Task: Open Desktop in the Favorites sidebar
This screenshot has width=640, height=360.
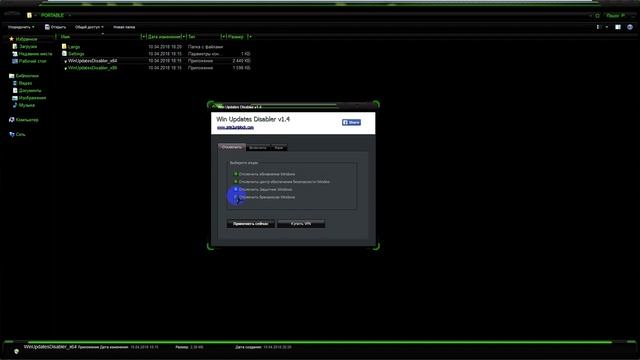Action: pyautogui.click(x=29, y=61)
